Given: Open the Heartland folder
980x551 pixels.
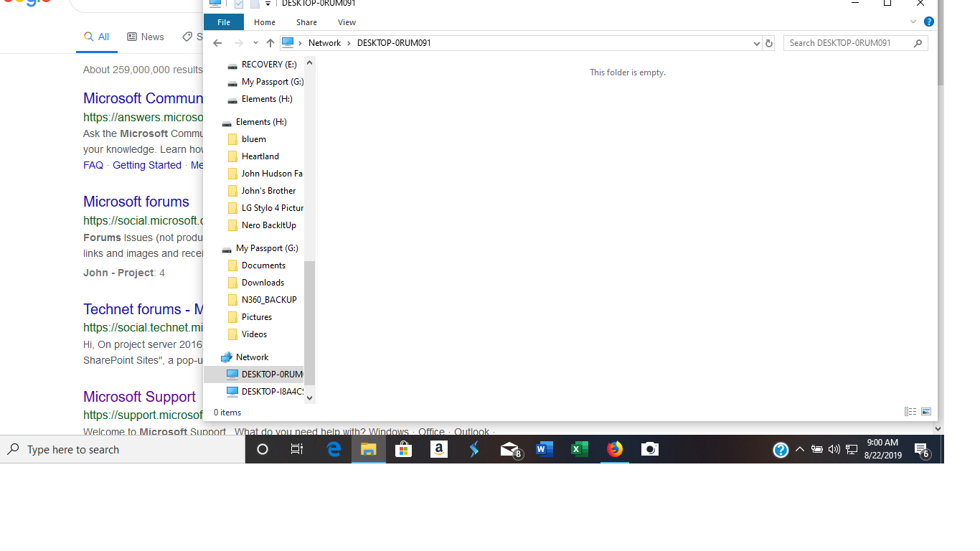Looking at the screenshot, I should pyautogui.click(x=253, y=156).
